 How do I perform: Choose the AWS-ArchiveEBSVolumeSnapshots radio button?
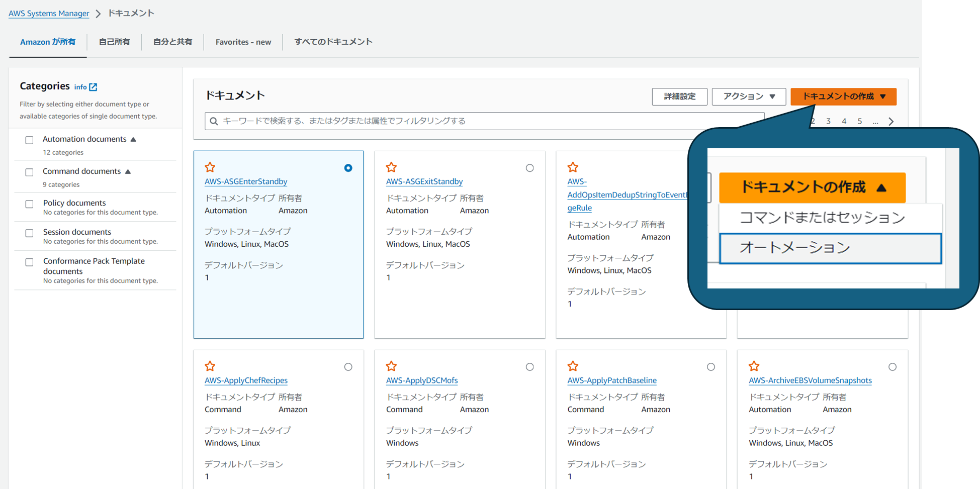click(x=893, y=367)
